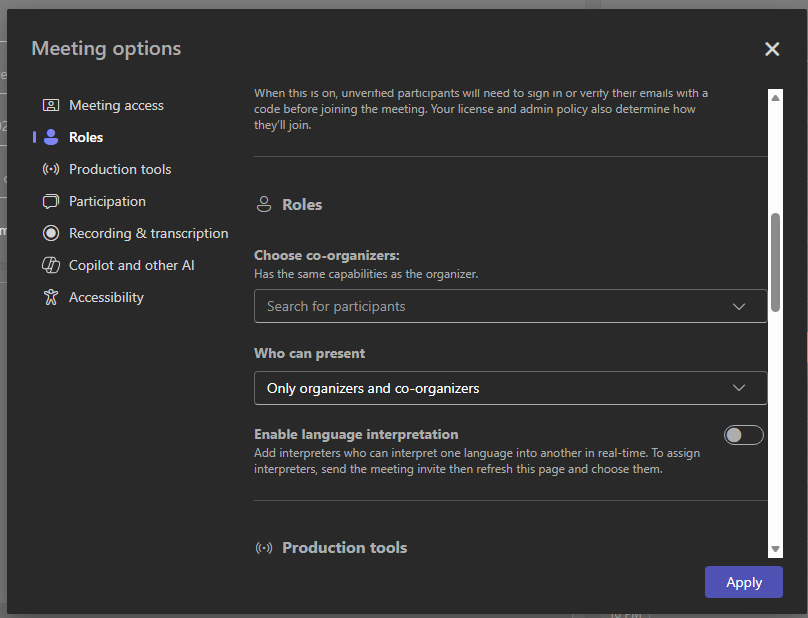Open the Participation menu item
Image resolution: width=808 pixels, height=618 pixels.
pos(107,201)
